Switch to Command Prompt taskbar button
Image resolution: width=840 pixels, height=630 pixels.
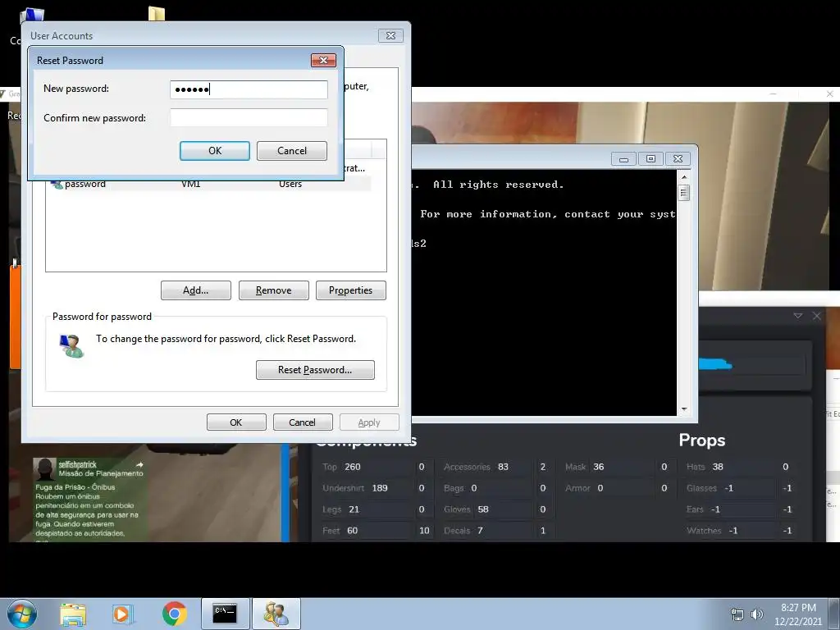pyautogui.click(x=225, y=614)
